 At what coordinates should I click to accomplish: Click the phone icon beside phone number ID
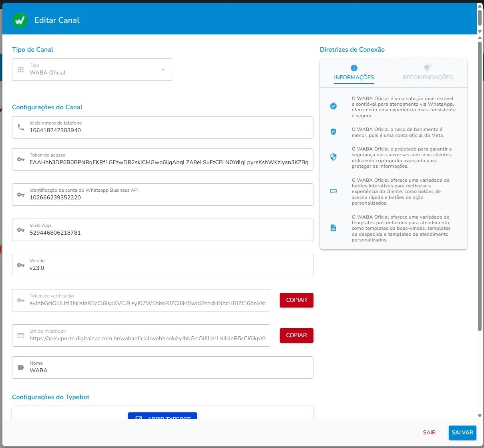21,127
